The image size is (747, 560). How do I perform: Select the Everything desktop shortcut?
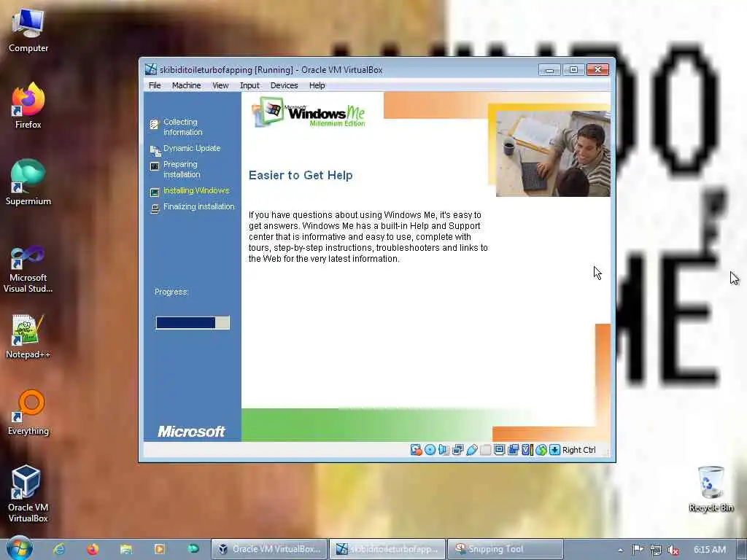[28, 413]
